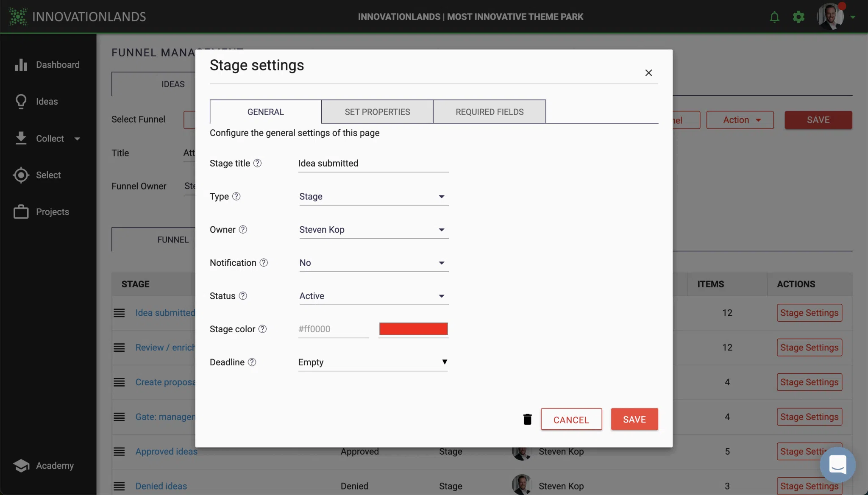Viewport: 868px width, 495px height.
Task: Open Dashboard from the sidebar
Action: [47, 65]
